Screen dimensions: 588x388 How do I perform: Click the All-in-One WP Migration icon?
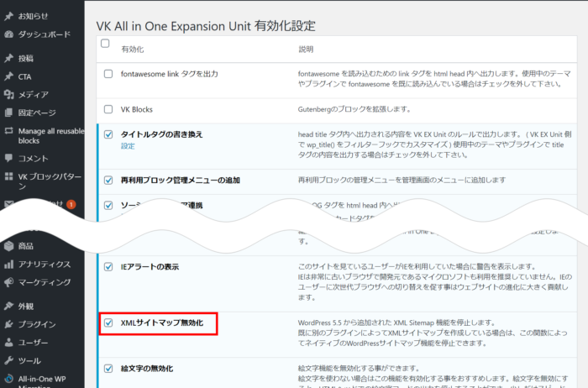pyautogui.click(x=8, y=379)
